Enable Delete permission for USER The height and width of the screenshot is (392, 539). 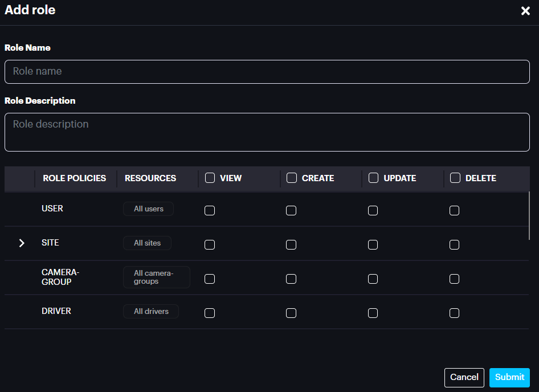click(x=454, y=210)
